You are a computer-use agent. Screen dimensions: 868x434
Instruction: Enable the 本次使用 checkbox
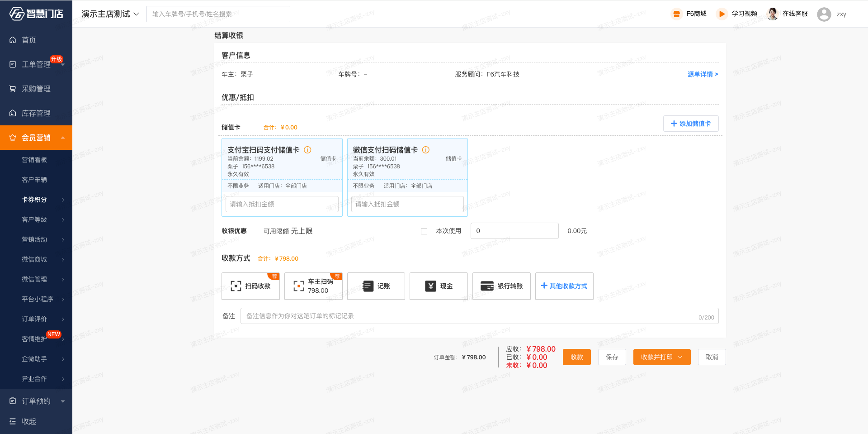(424, 231)
